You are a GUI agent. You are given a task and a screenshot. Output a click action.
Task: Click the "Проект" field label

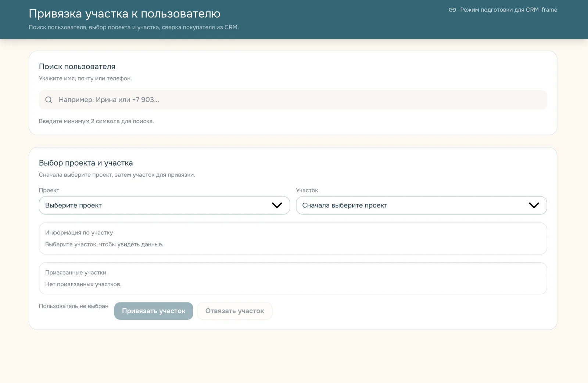tap(49, 190)
